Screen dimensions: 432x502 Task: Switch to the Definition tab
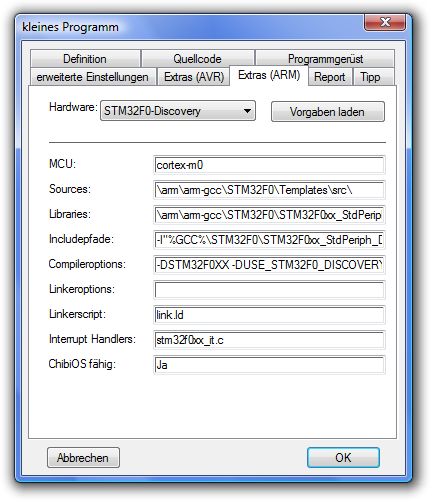click(85, 59)
